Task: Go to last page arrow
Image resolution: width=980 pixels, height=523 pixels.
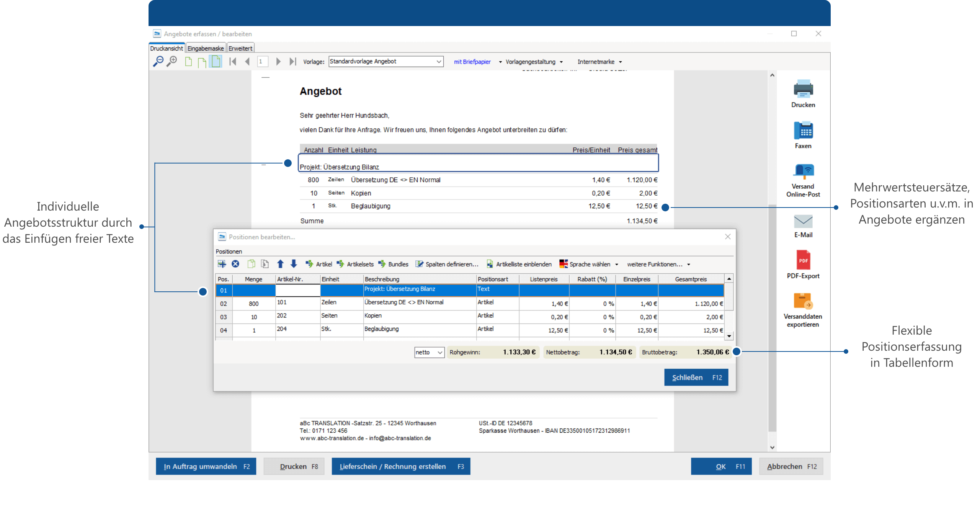Action: (x=293, y=61)
